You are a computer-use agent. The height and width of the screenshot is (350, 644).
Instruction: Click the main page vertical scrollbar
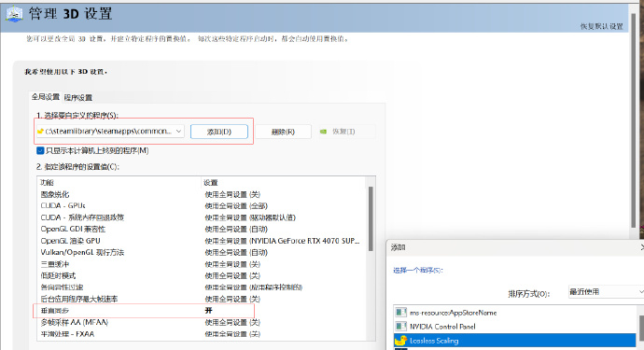(x=634, y=119)
